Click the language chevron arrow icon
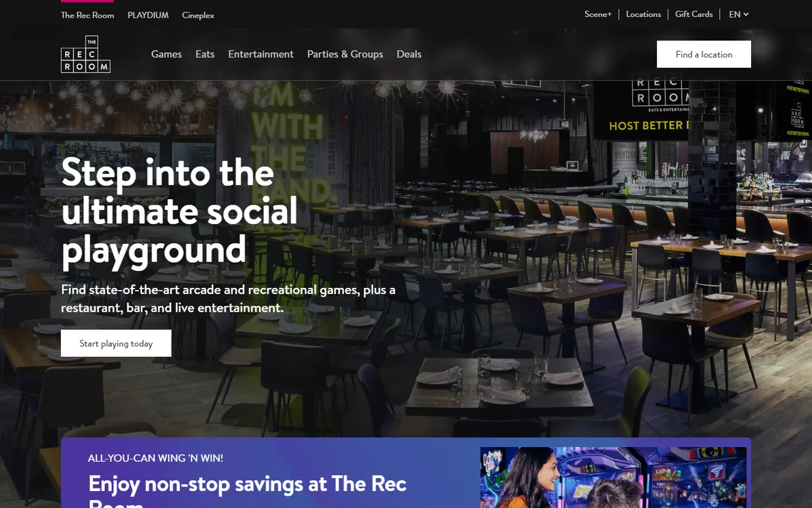The width and height of the screenshot is (812, 508). pos(746,14)
